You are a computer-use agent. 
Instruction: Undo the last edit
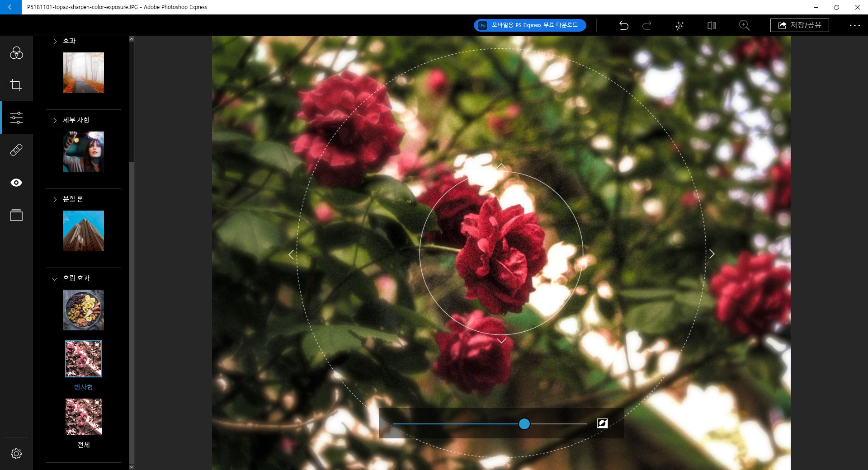[624, 26]
